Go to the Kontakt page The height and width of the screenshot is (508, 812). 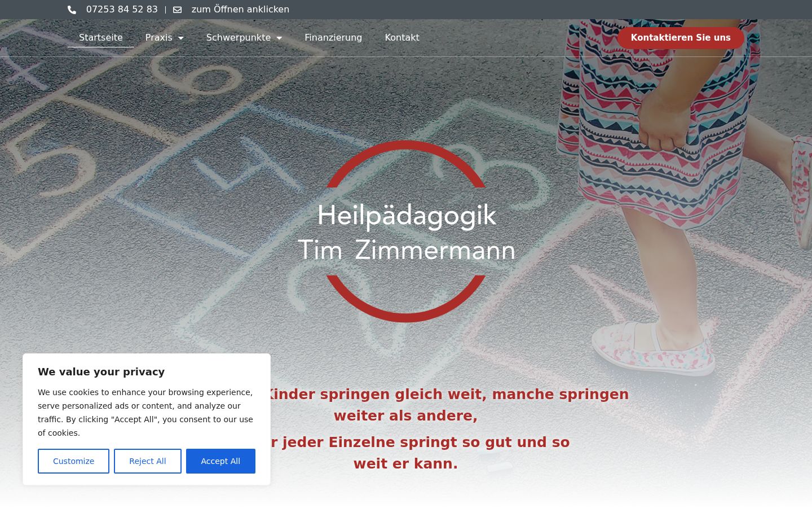pyautogui.click(x=402, y=37)
